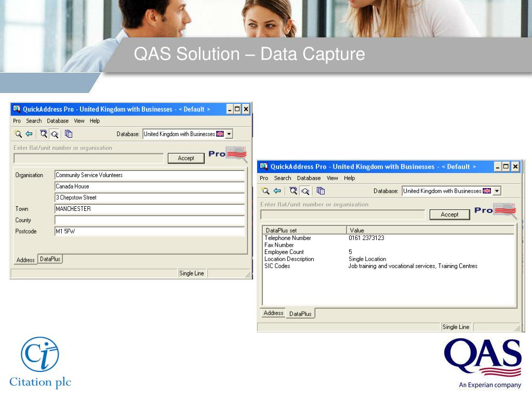Minimize the left QuickAddress Pro window
The width and height of the screenshot is (532, 399).
[230, 109]
